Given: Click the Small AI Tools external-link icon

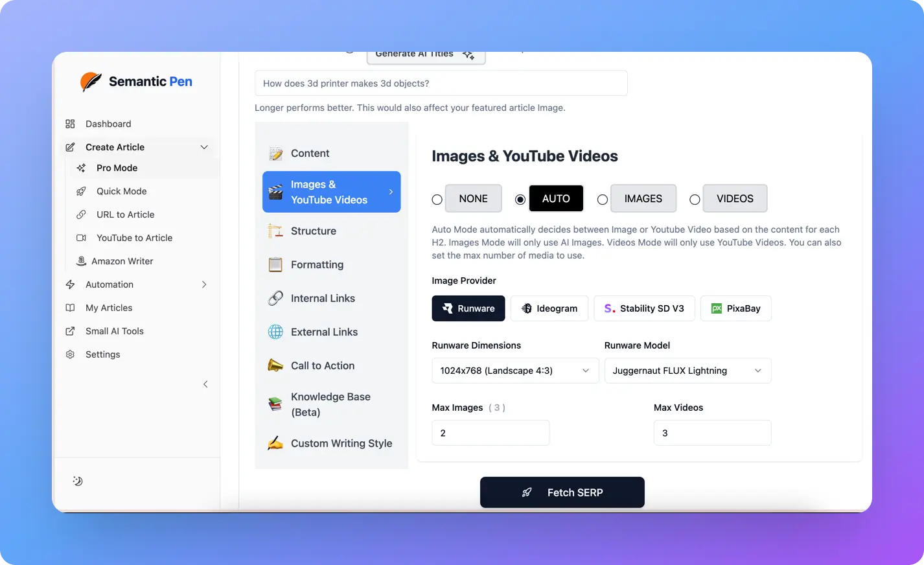Looking at the screenshot, I should (x=71, y=331).
